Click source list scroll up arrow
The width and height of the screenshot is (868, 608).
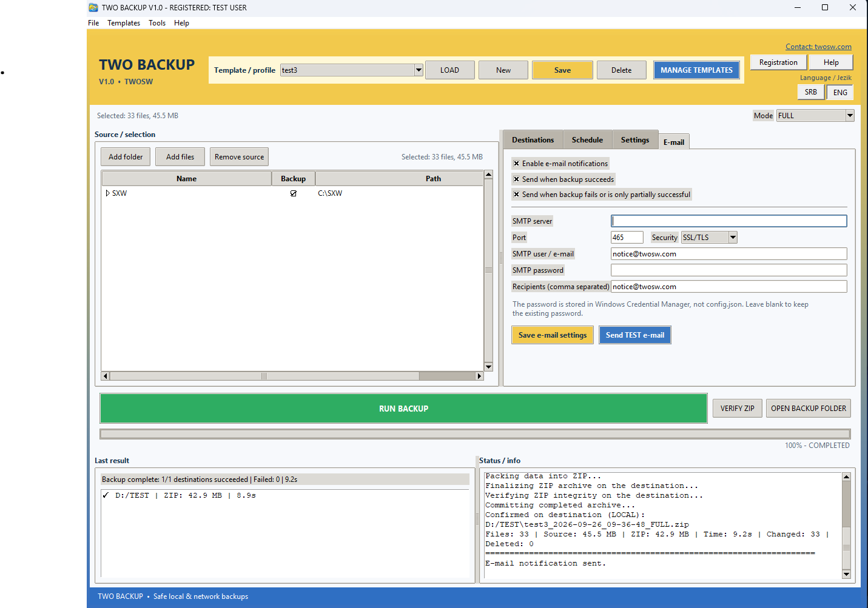tap(488, 175)
